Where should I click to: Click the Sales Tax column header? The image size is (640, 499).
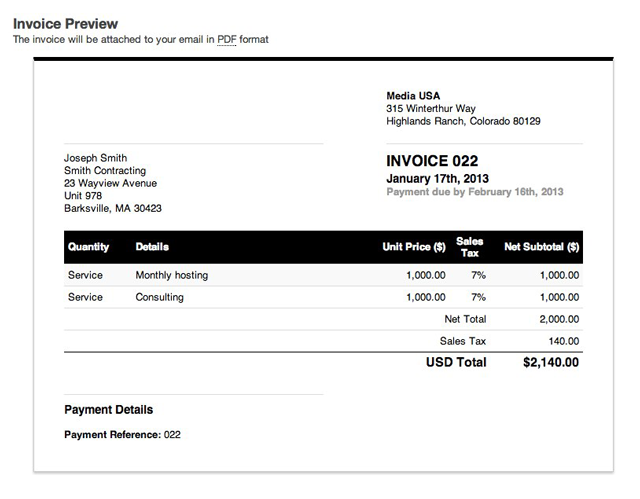(x=469, y=247)
